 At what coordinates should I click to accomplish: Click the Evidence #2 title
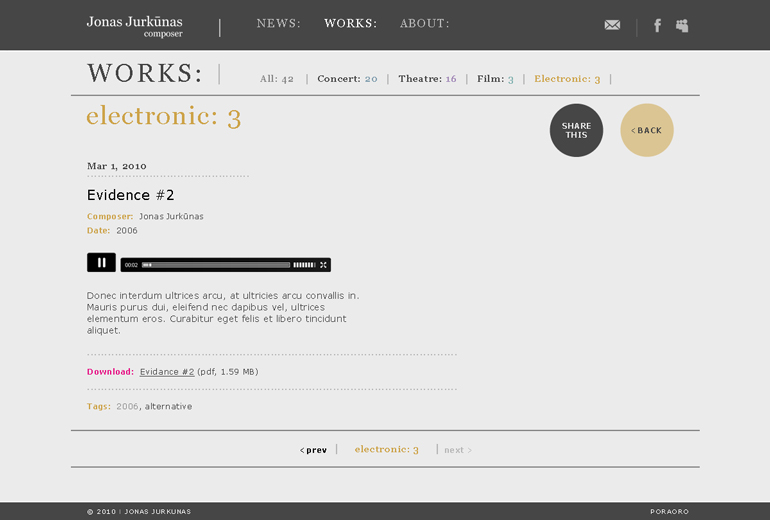(x=131, y=195)
